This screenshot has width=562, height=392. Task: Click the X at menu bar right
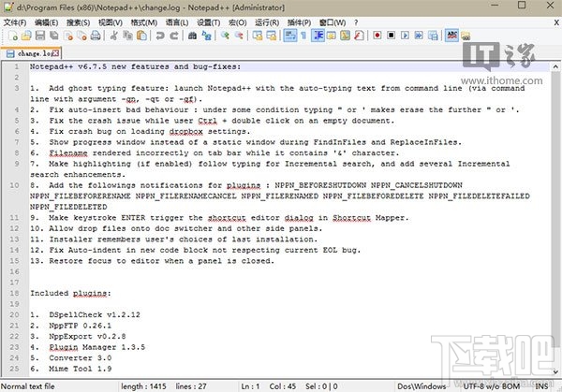coord(556,22)
